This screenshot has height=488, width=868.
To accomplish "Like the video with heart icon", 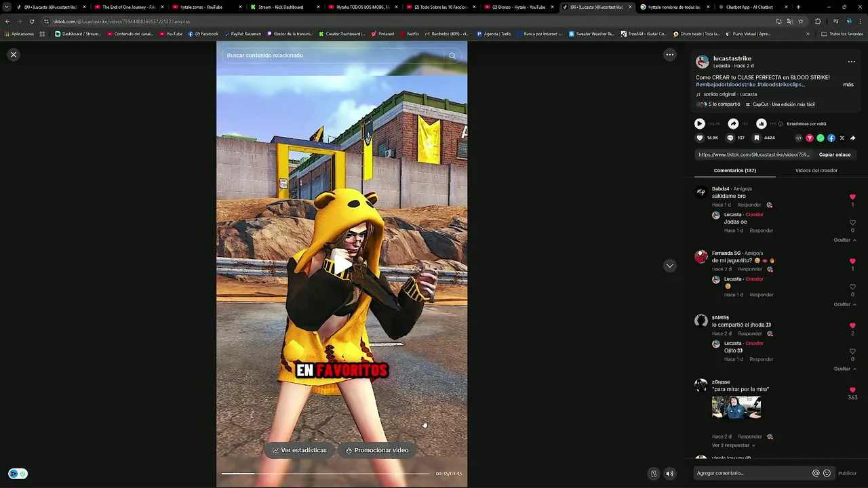I will pyautogui.click(x=700, y=138).
